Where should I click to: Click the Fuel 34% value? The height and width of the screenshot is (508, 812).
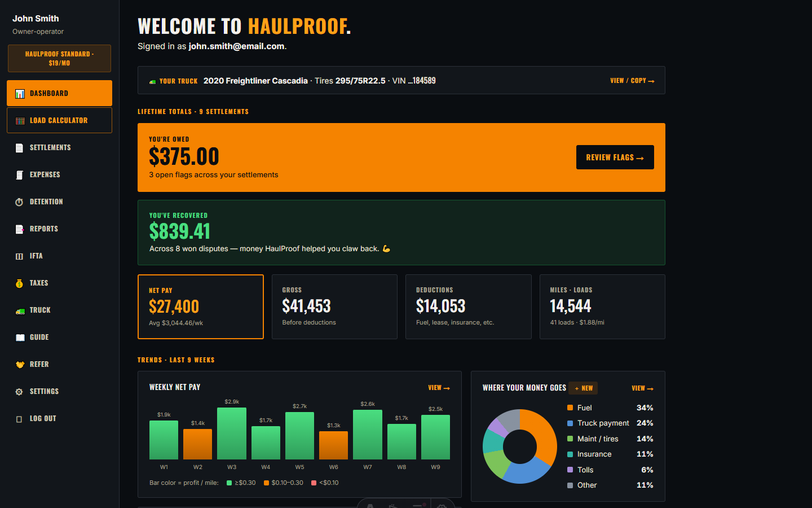coord(645,408)
